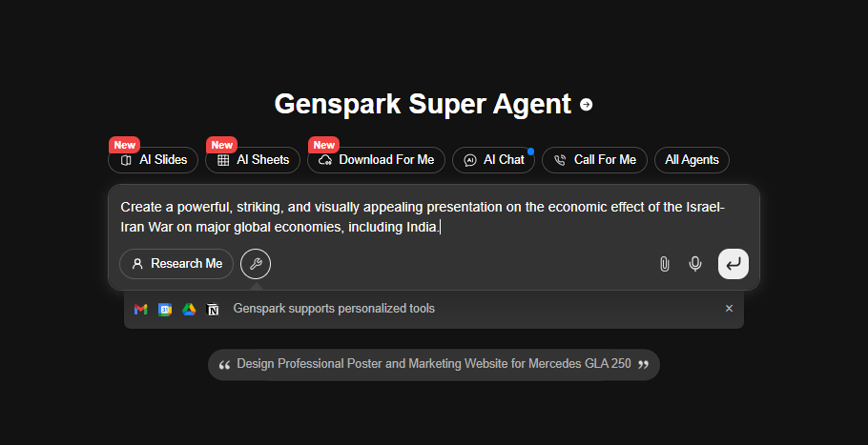Click the Genspark Super Agent heading
This screenshot has width=868, height=445.
point(423,104)
